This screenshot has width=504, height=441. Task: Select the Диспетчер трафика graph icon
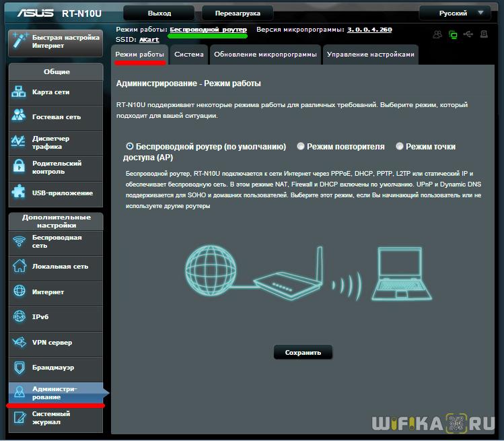tap(18, 141)
